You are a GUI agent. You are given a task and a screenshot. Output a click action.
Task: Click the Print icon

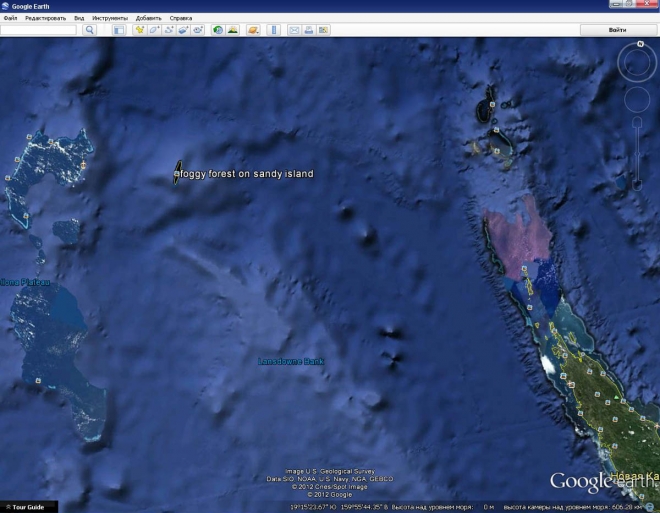tap(309, 30)
